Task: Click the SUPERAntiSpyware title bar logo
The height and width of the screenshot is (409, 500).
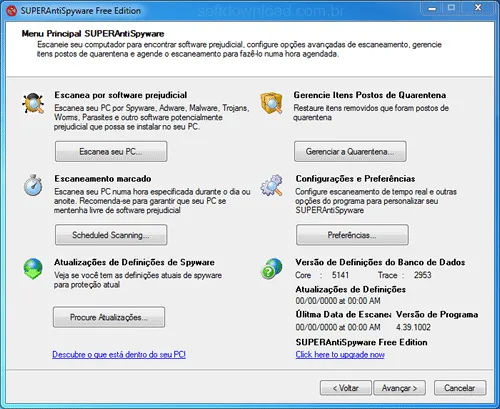Action: click(12, 11)
